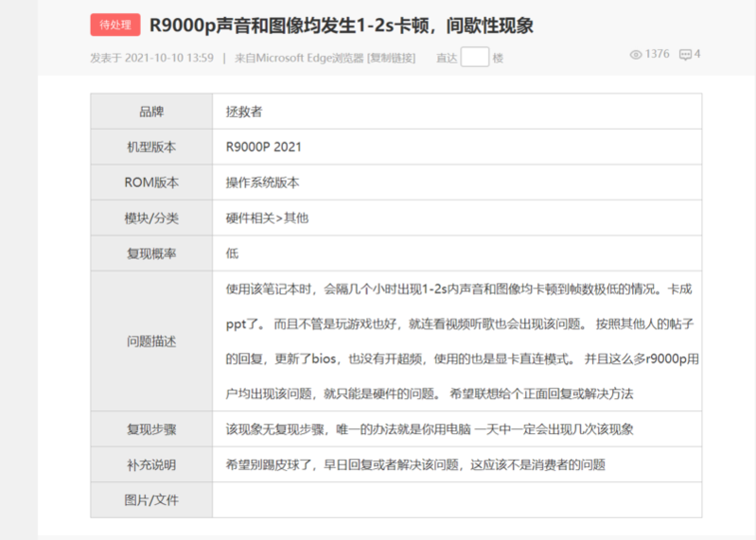Click the empty 图片/文件 attachment cell
This screenshot has height=540, width=756.
456,499
